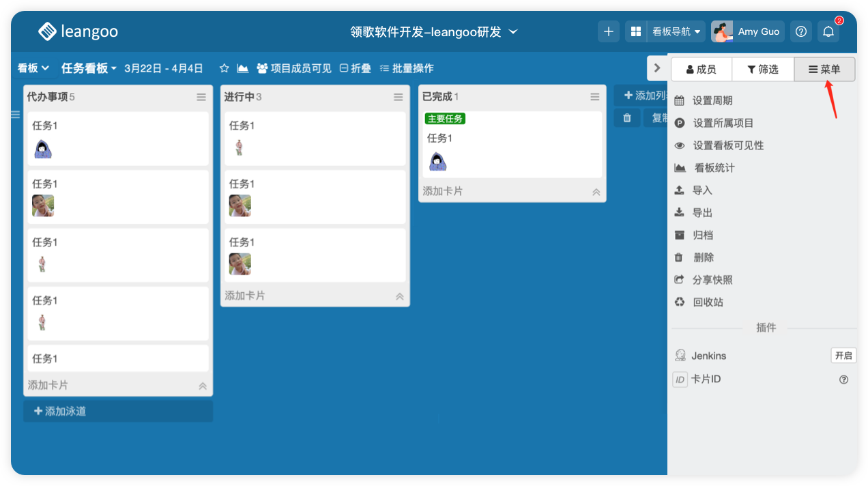The width and height of the screenshot is (868, 486).
Task: Click the star icon to favorite board
Action: point(224,68)
